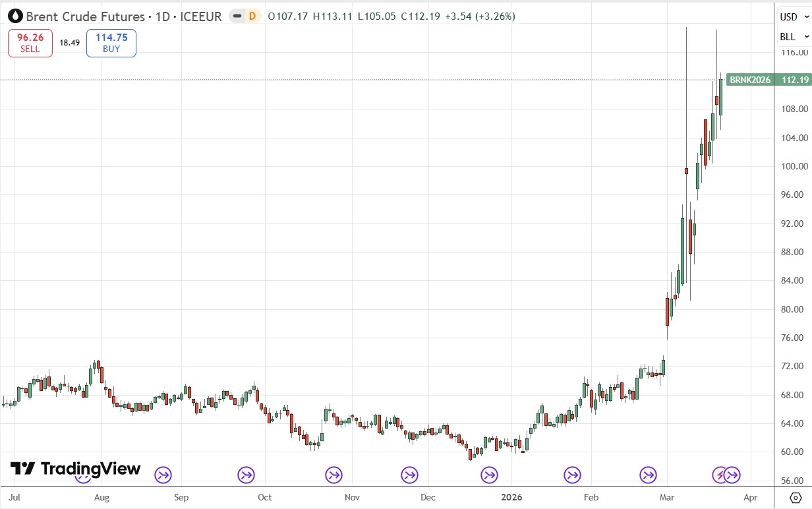This screenshot has height=509, width=812.
Task: Click the SELL 96.26 button
Action: coord(30,42)
